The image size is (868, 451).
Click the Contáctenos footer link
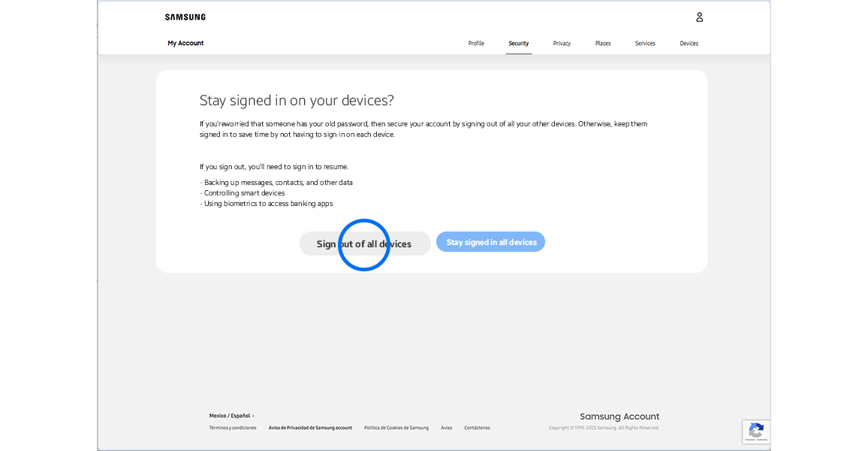(x=477, y=427)
